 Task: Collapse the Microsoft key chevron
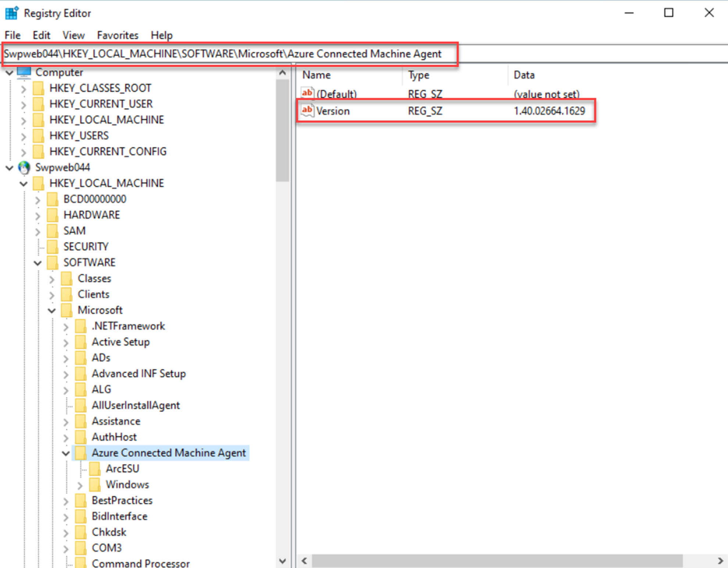[51, 310]
